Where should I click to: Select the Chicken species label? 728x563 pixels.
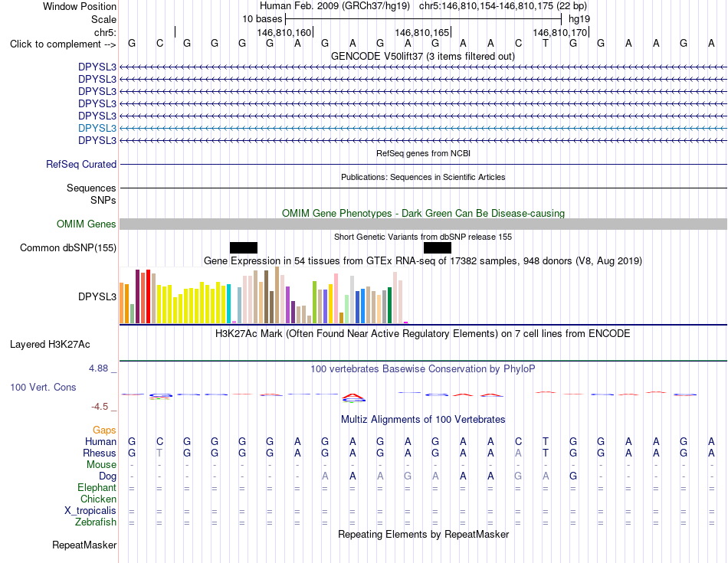[x=98, y=499]
